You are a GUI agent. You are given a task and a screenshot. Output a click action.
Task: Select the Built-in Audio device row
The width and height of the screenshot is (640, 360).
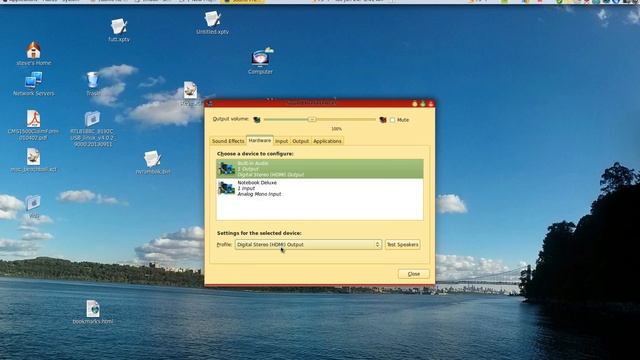pyautogui.click(x=320, y=169)
